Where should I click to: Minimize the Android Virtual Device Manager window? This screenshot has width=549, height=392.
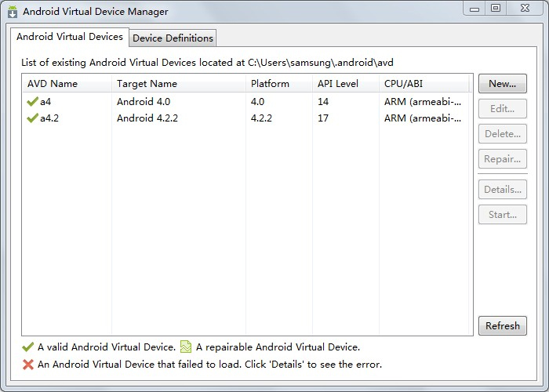click(x=474, y=9)
